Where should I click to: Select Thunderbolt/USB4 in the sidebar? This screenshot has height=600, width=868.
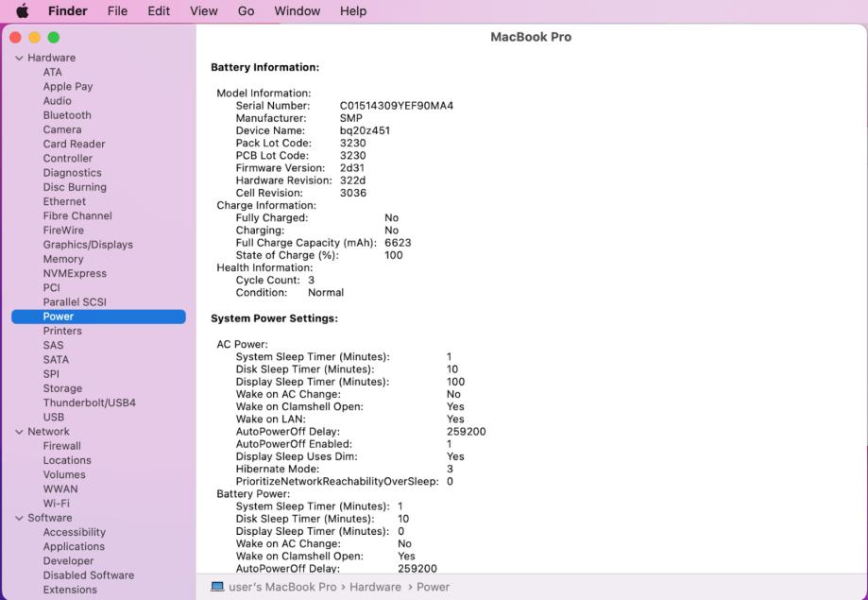pyautogui.click(x=89, y=403)
